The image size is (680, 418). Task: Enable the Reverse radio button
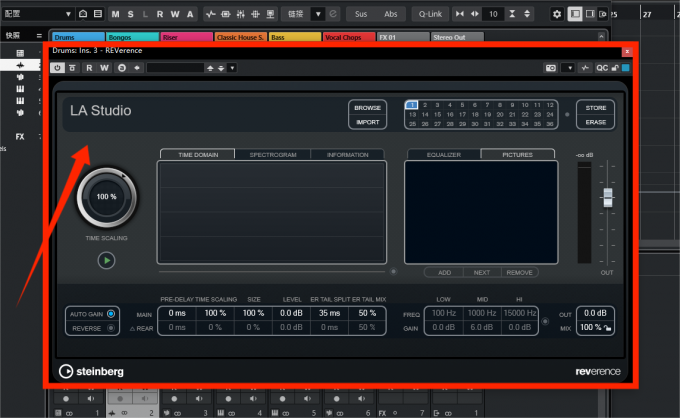(x=111, y=328)
